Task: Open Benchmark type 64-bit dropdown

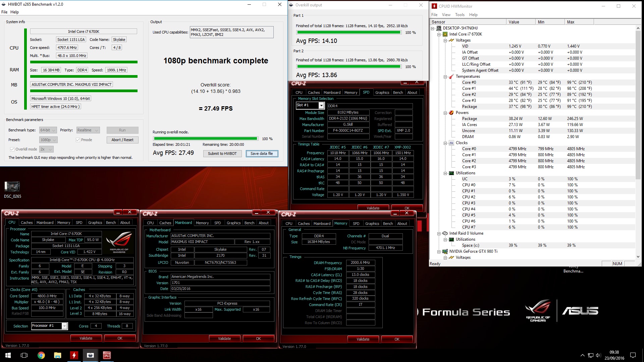Action: pos(48,130)
